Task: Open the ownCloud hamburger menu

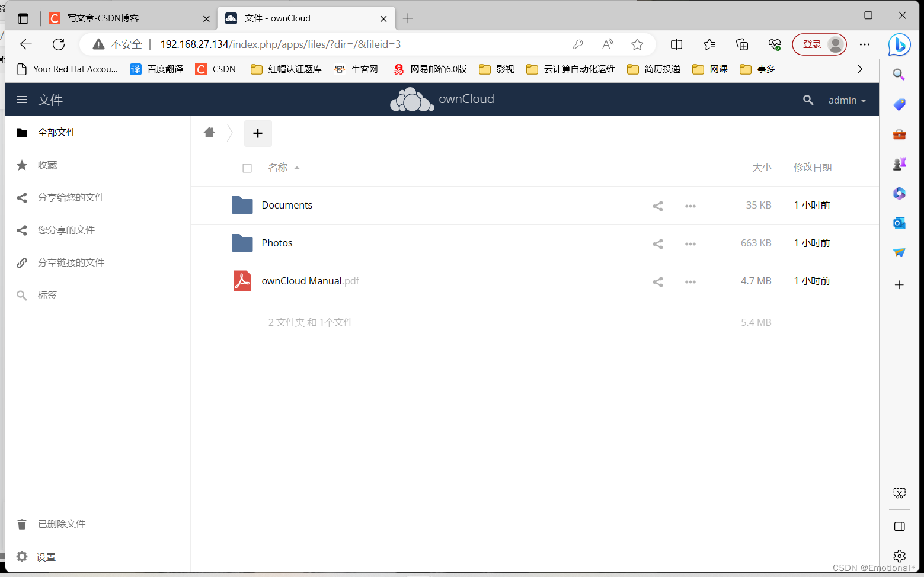Action: (x=22, y=100)
